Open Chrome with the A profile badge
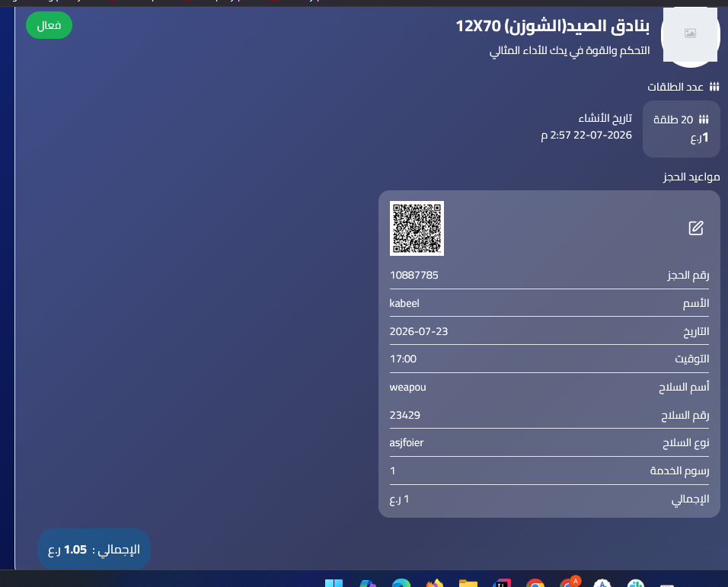 pos(569,582)
